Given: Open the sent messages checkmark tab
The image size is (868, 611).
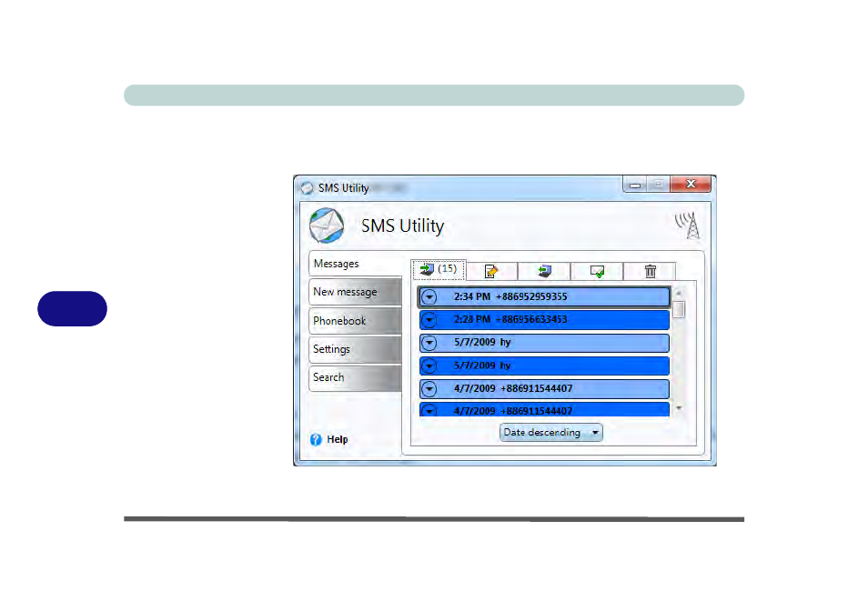Looking at the screenshot, I should [597, 271].
